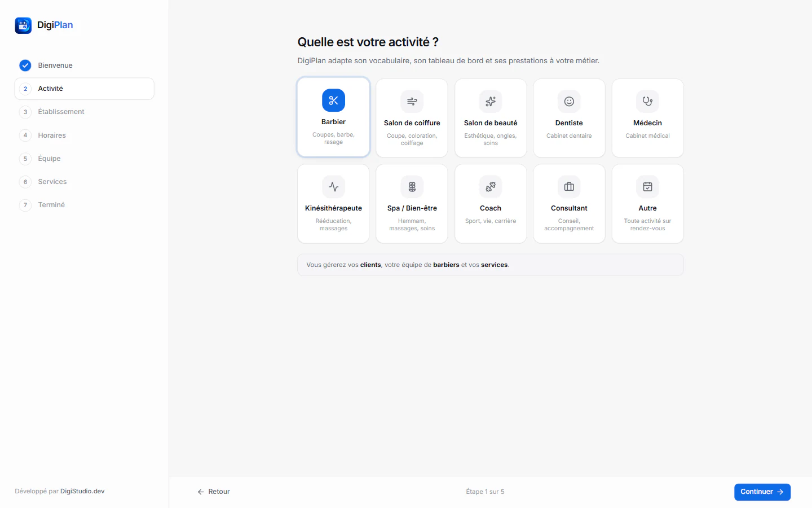Choose the Médecin stethoscope icon
The image size is (812, 508).
point(647,102)
